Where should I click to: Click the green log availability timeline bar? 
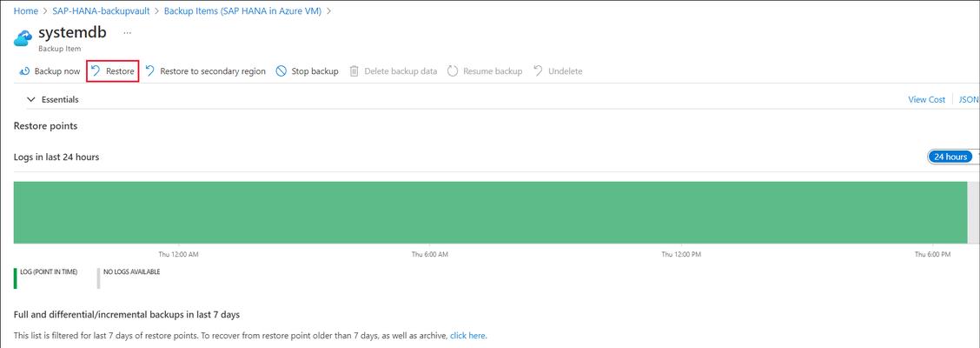[x=490, y=212]
